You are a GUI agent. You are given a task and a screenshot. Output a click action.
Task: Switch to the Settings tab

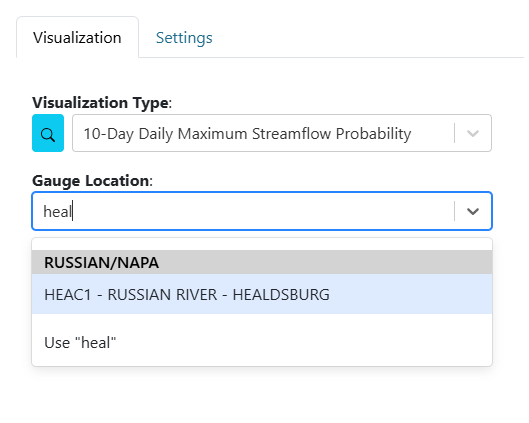point(184,38)
